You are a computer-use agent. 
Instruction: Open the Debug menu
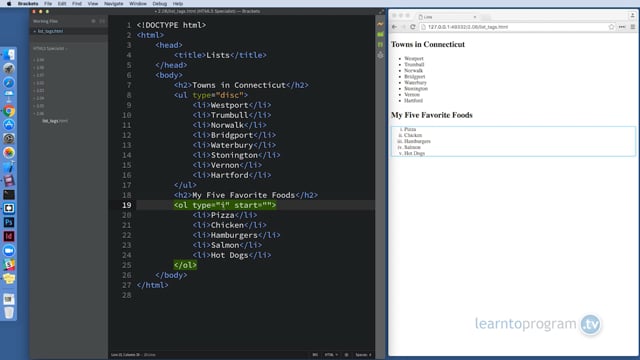(160, 4)
